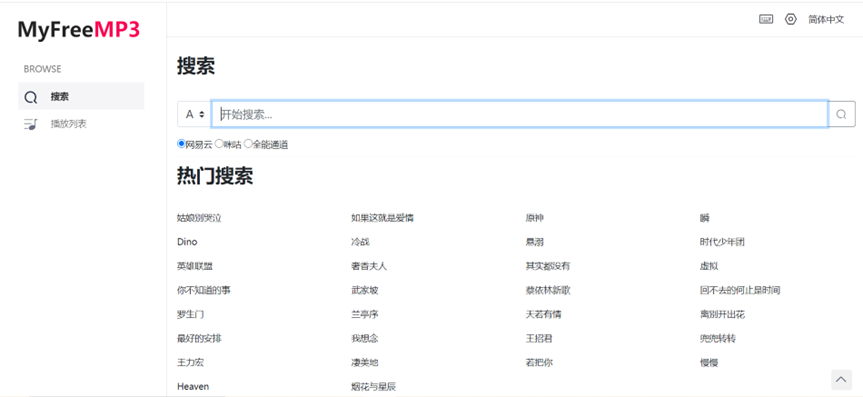
Task: Click the magnifier search submit button
Action: click(x=842, y=114)
